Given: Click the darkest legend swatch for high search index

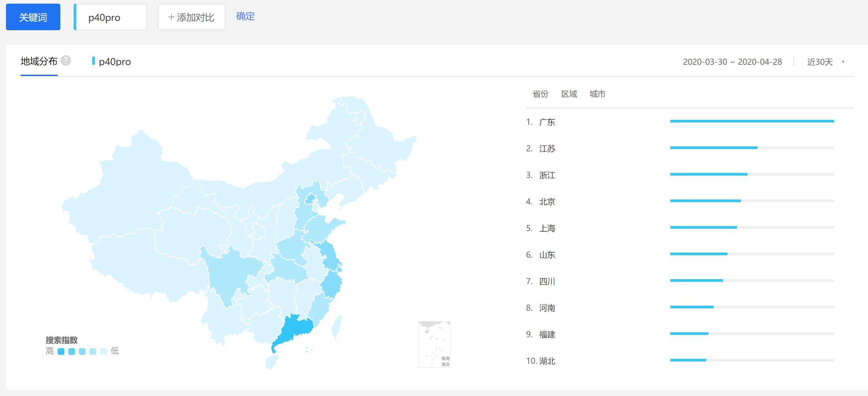Looking at the screenshot, I should [x=61, y=352].
